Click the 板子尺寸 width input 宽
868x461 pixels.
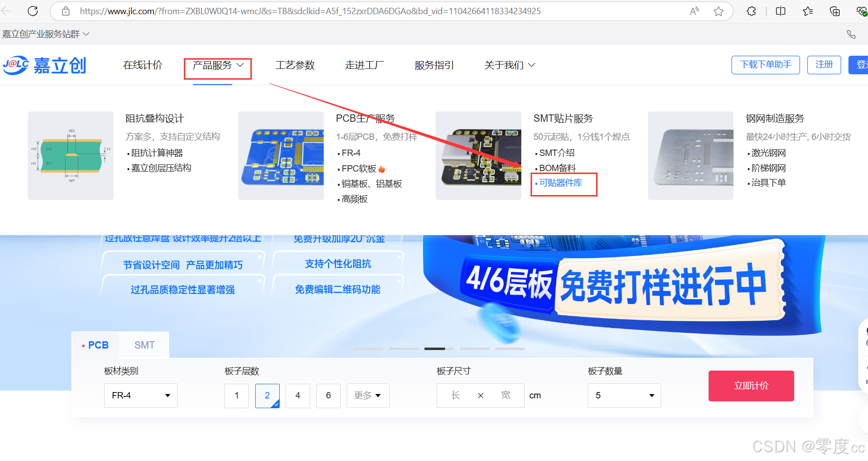click(x=506, y=395)
